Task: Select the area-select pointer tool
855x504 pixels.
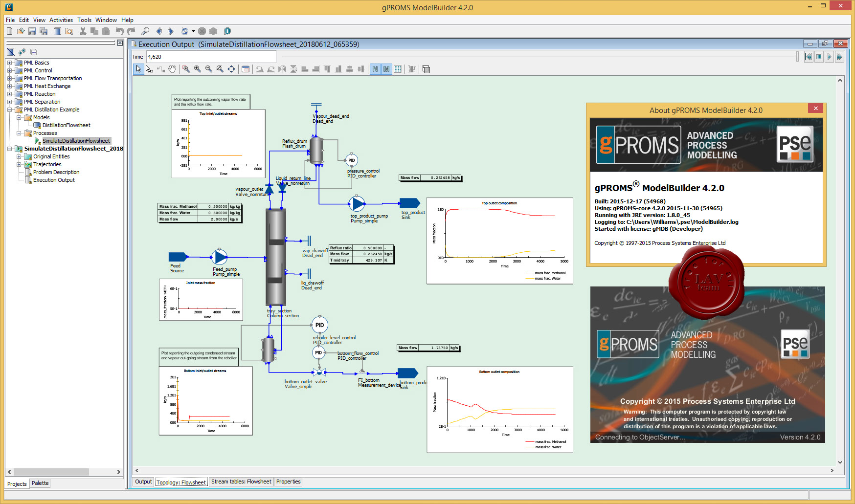Action: (x=150, y=69)
